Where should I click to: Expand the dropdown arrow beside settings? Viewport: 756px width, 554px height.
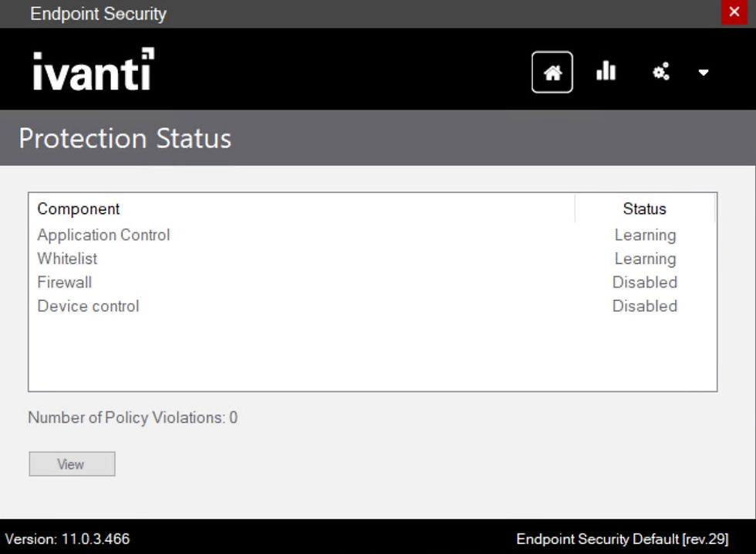[x=704, y=73]
